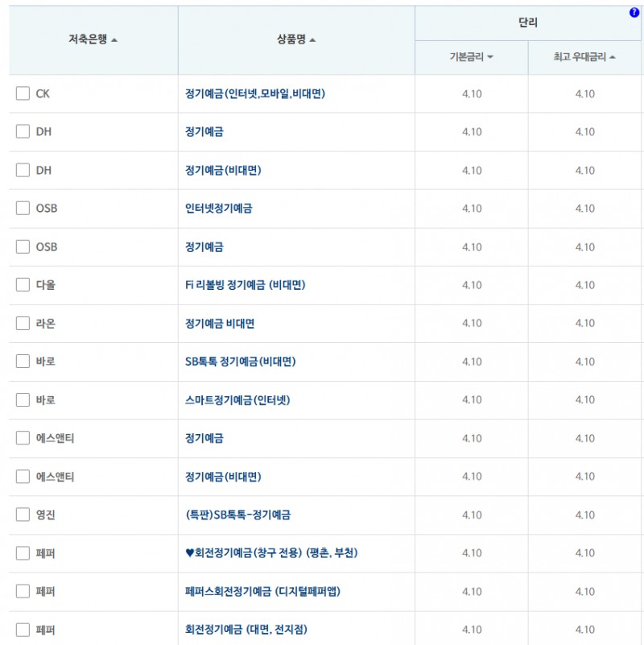
Task: Check box for 페퍼 ♥회전정기예금(창구 전용) row
Action: [23, 553]
